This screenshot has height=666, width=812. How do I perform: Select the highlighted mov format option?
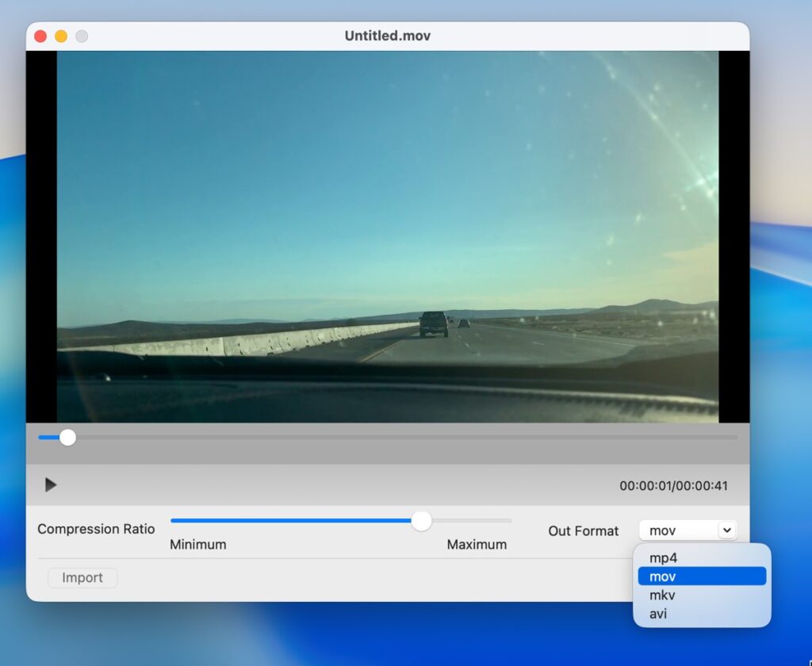point(702,576)
